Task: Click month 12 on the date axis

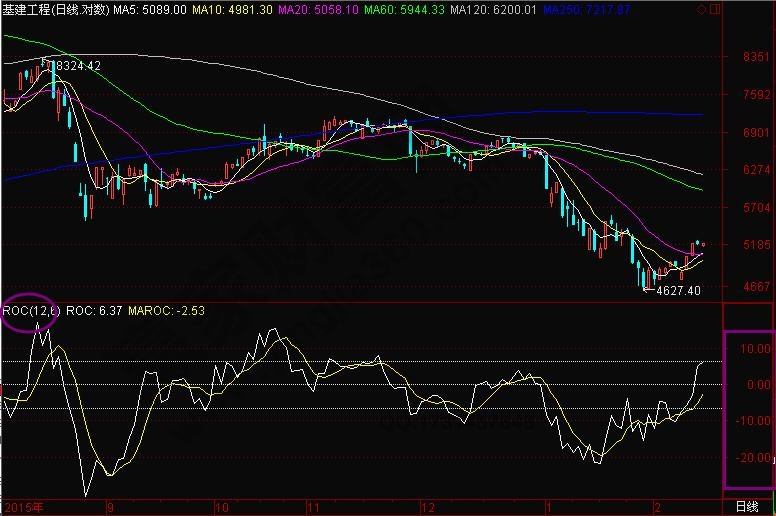Action: point(428,507)
